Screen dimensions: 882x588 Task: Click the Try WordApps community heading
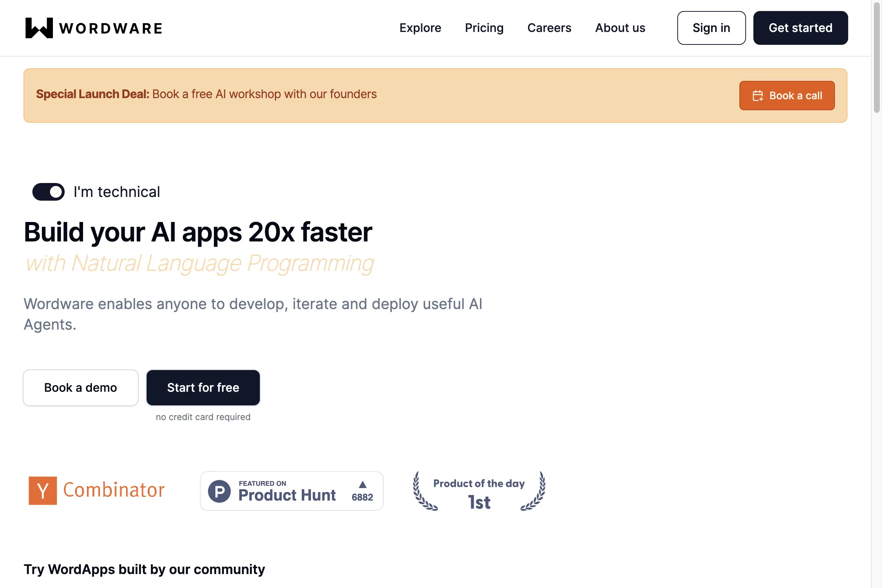(144, 569)
